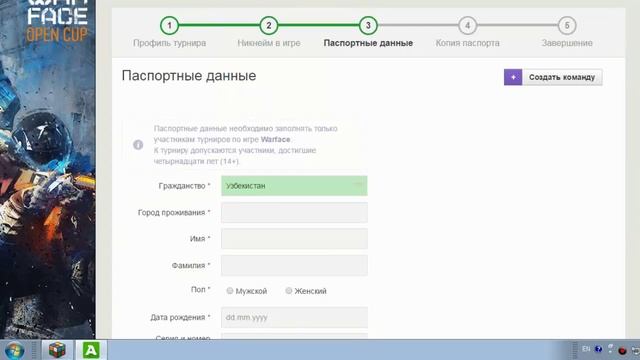
Task: Click step 3 circle Паспортные данные
Action: pyautogui.click(x=368, y=26)
